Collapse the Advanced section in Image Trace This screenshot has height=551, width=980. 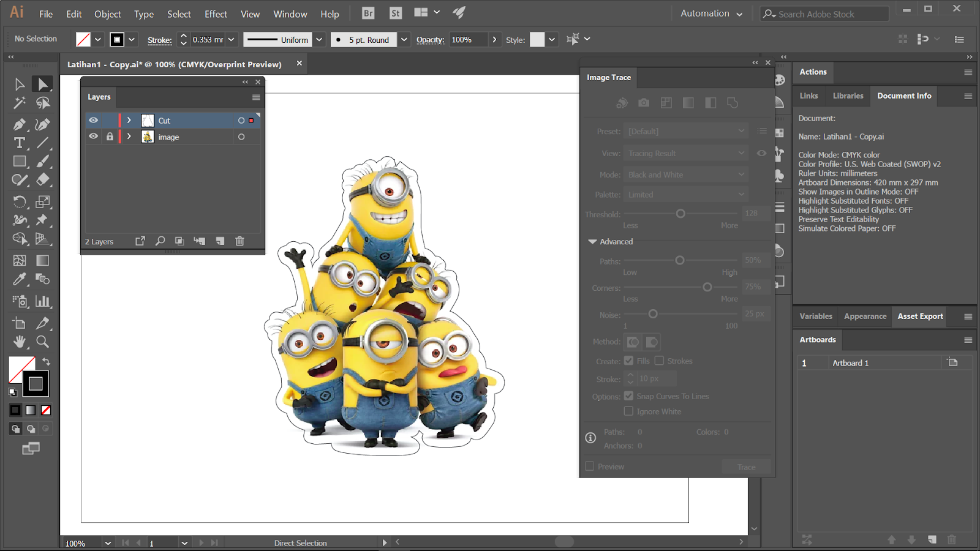(592, 242)
